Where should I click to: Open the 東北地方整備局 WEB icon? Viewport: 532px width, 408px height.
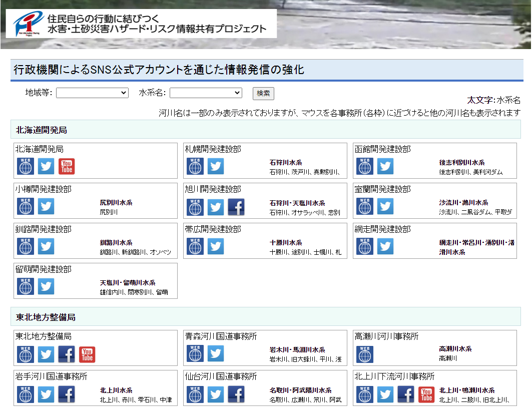click(26, 354)
